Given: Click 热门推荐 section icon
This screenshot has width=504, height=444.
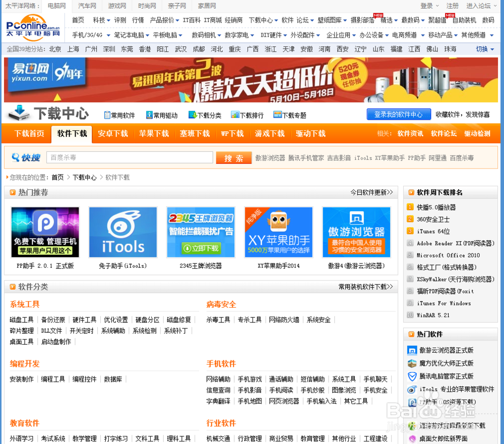Looking at the screenshot, I should pos(13,192).
